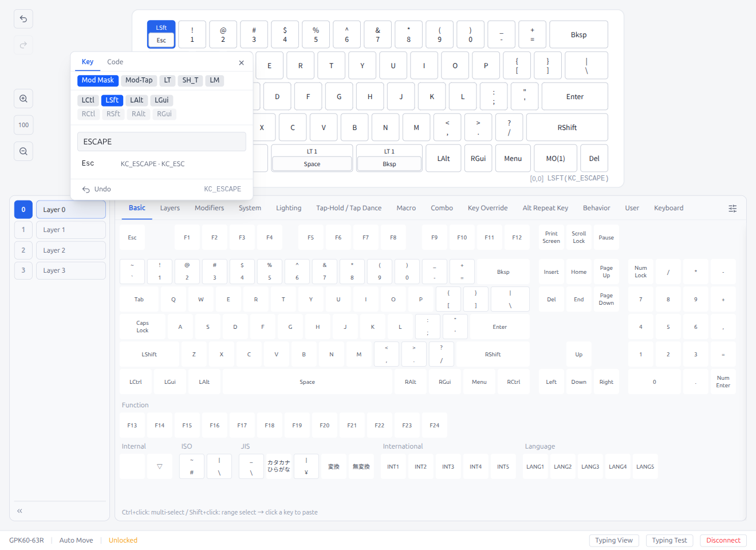This screenshot has height=550, width=756.
Task: Click the ESCAPE keycode input field
Action: (162, 142)
